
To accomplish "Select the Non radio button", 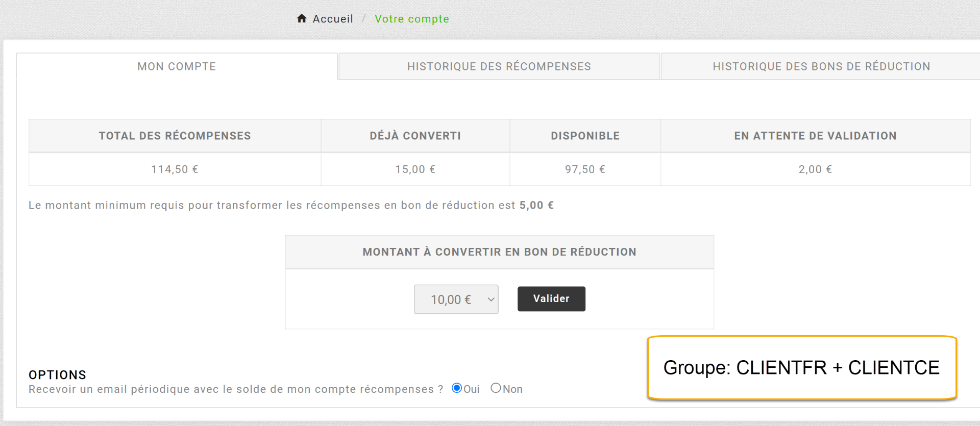I will 496,388.
